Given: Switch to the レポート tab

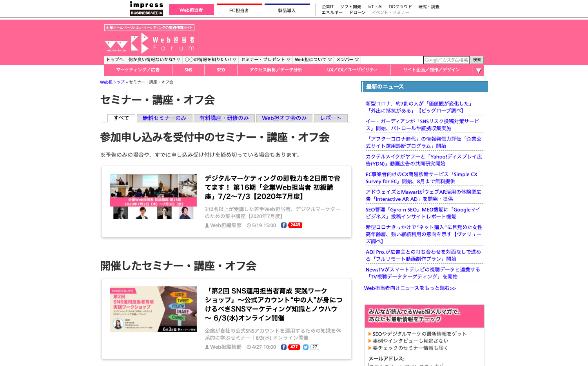Looking at the screenshot, I should 331,118.
